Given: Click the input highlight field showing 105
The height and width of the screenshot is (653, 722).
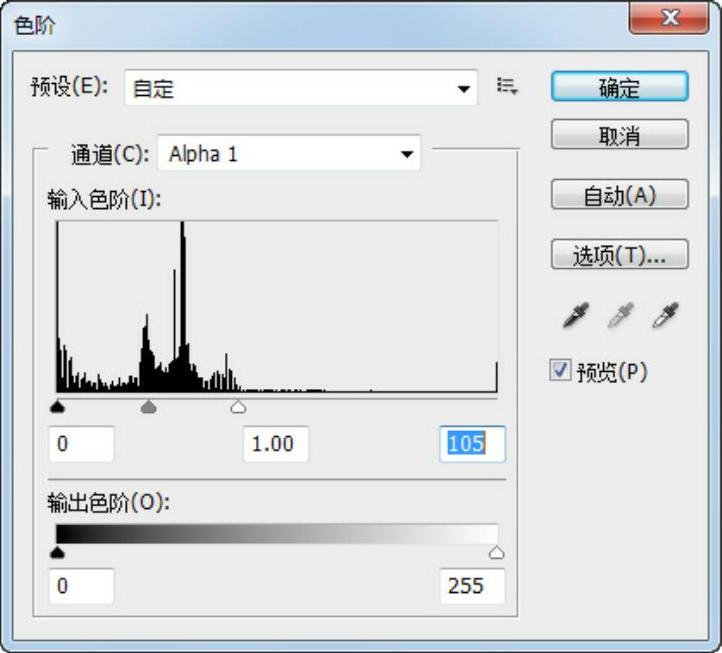Looking at the screenshot, I should (472, 443).
